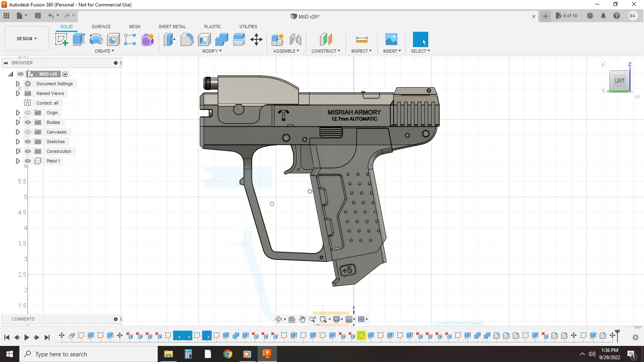Select the Joint tool
This screenshot has height=362, width=644.
pyautogui.click(x=295, y=39)
